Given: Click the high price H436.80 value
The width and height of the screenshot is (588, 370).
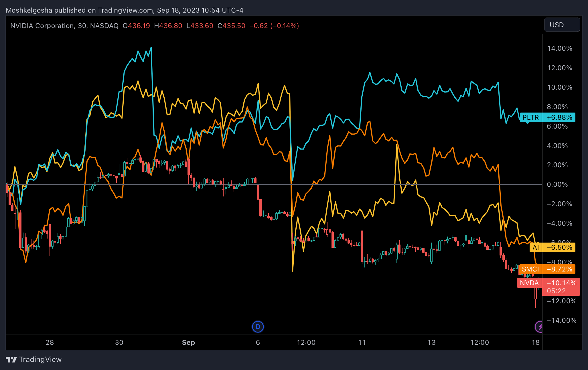Looking at the screenshot, I should pyautogui.click(x=168, y=26).
